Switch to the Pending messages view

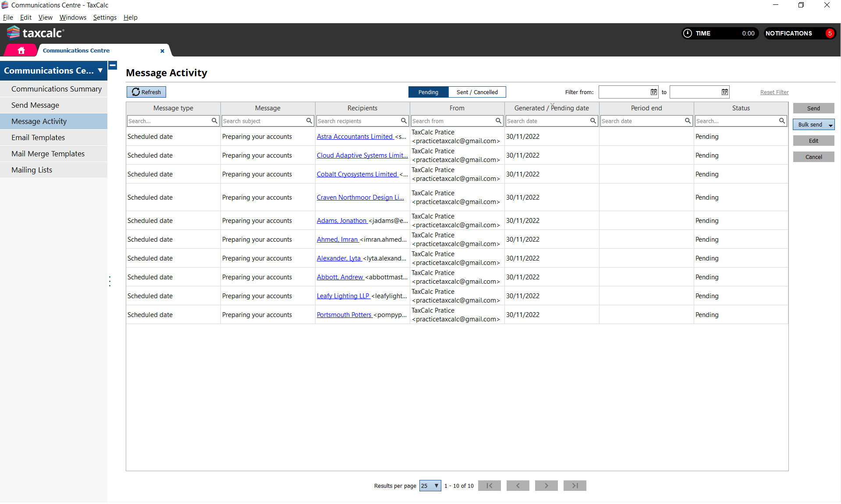pyautogui.click(x=428, y=92)
